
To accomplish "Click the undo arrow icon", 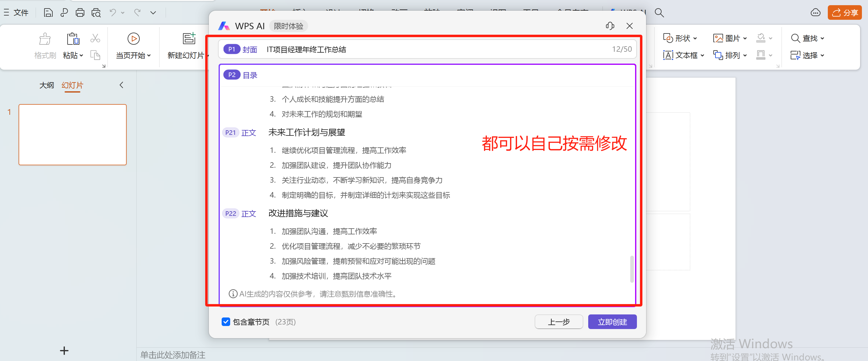I will [113, 13].
